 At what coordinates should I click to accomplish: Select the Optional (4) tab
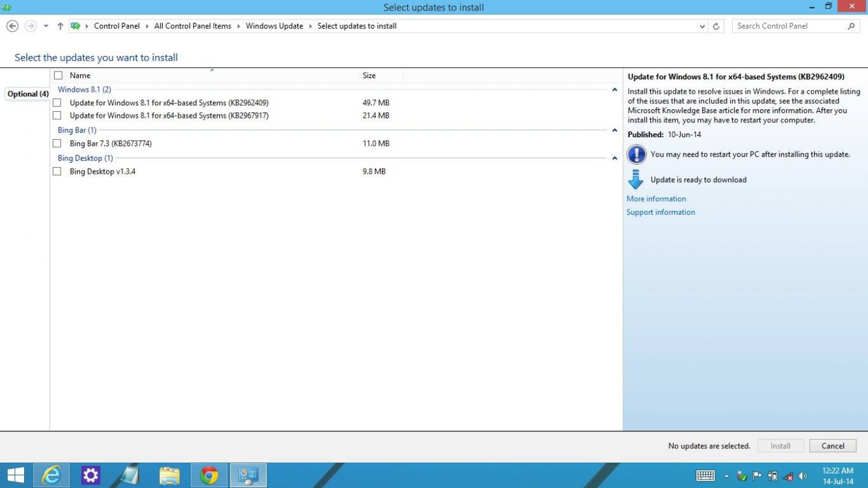[x=27, y=94]
